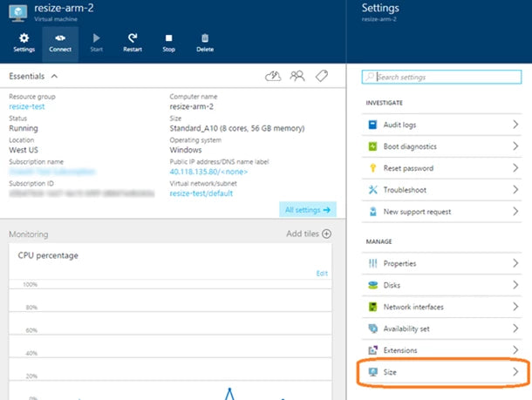The height and width of the screenshot is (400, 532).
Task: Open the blurred subscription name link
Action: (x=52, y=172)
